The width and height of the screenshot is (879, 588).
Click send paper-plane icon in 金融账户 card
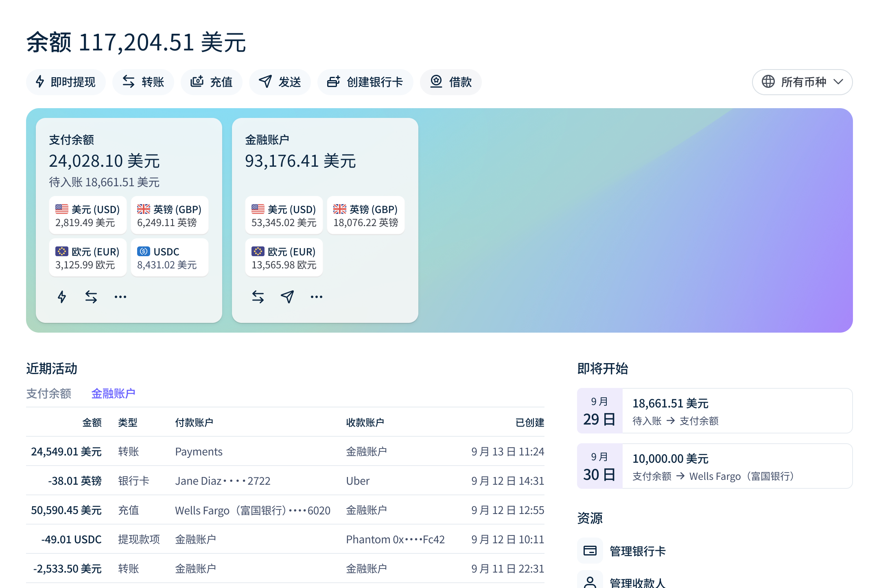pos(287,297)
